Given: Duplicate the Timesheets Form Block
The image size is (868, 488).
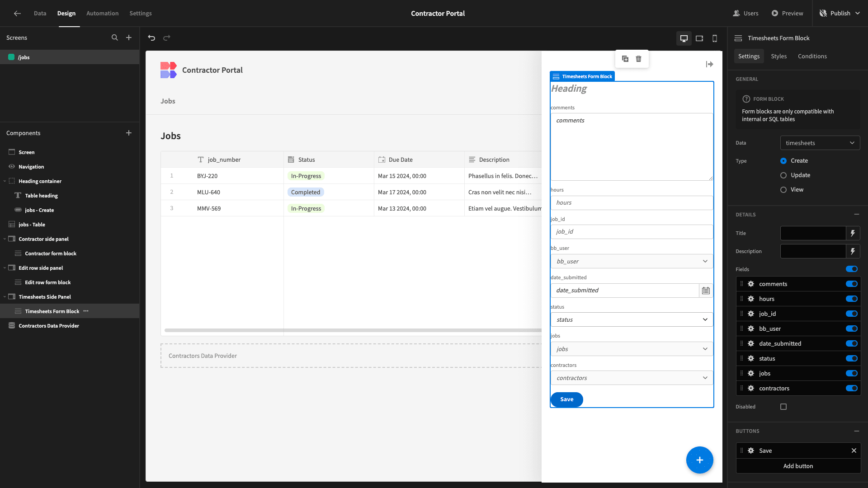Looking at the screenshot, I should pyautogui.click(x=625, y=59).
